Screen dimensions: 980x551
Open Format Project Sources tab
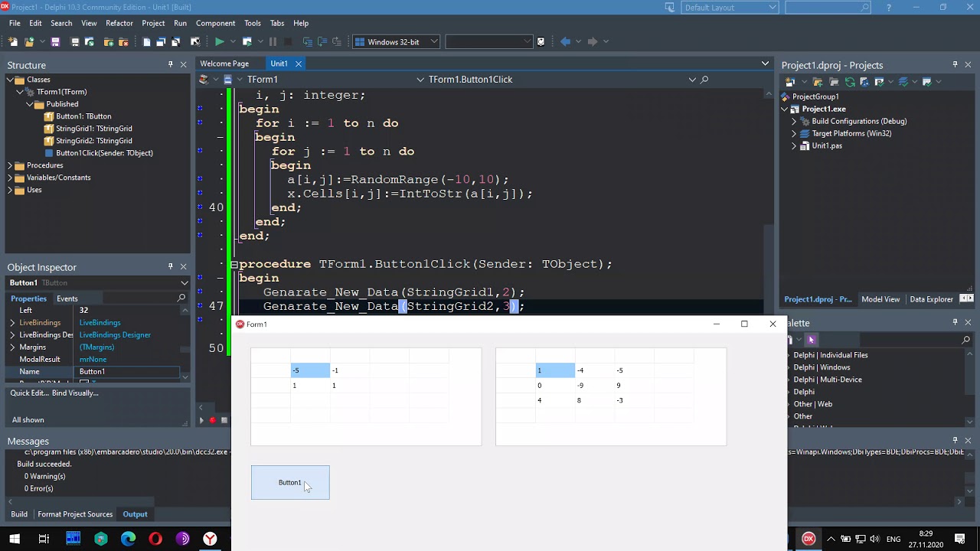[x=75, y=514]
